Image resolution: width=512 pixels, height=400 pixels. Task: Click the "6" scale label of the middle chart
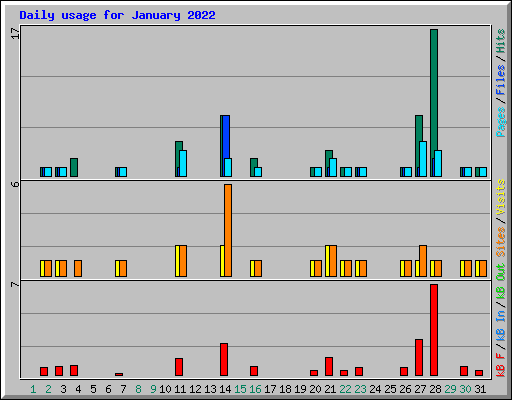15,184
